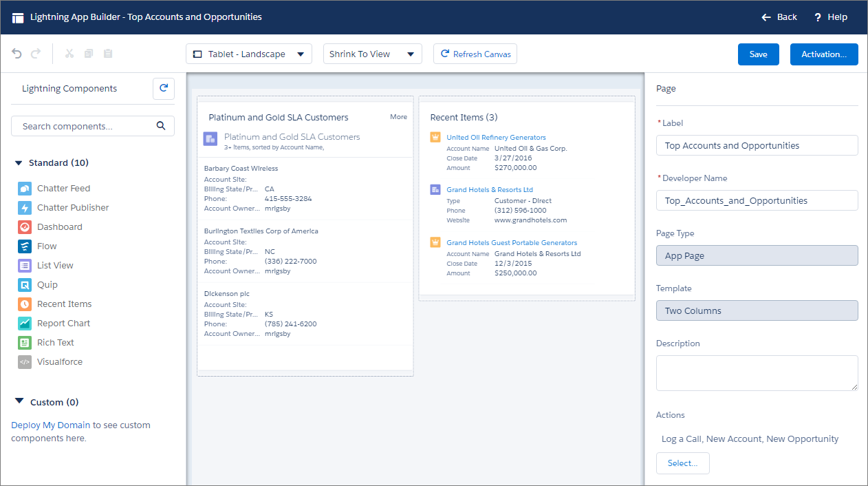This screenshot has width=868, height=486.
Task: Click the Lightning App Builder page icon
Action: tap(18, 17)
